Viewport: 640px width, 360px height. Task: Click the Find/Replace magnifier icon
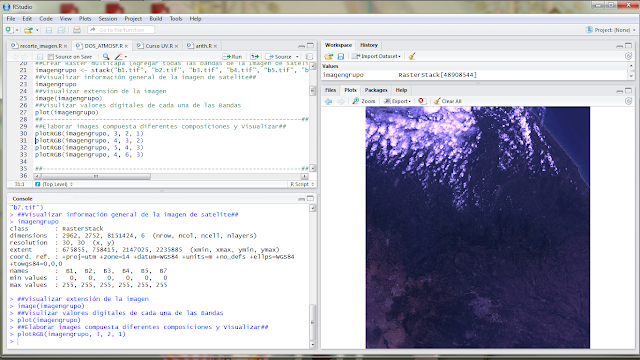click(106, 57)
